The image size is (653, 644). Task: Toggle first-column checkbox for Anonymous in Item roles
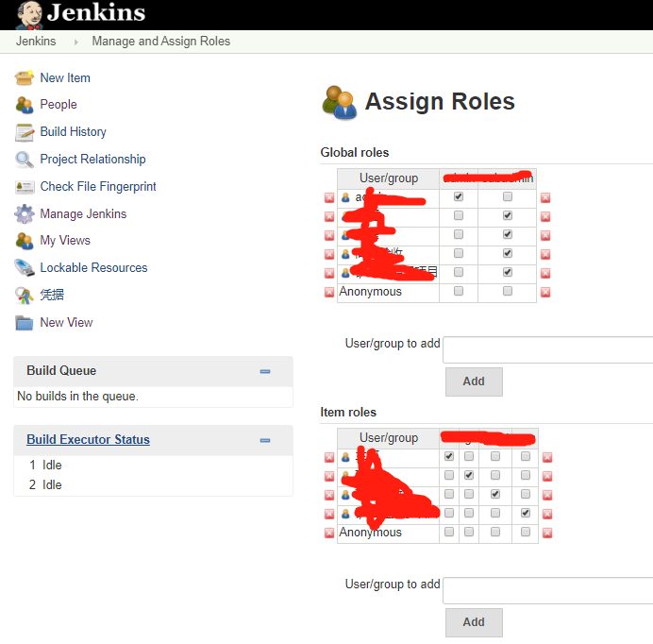click(449, 532)
